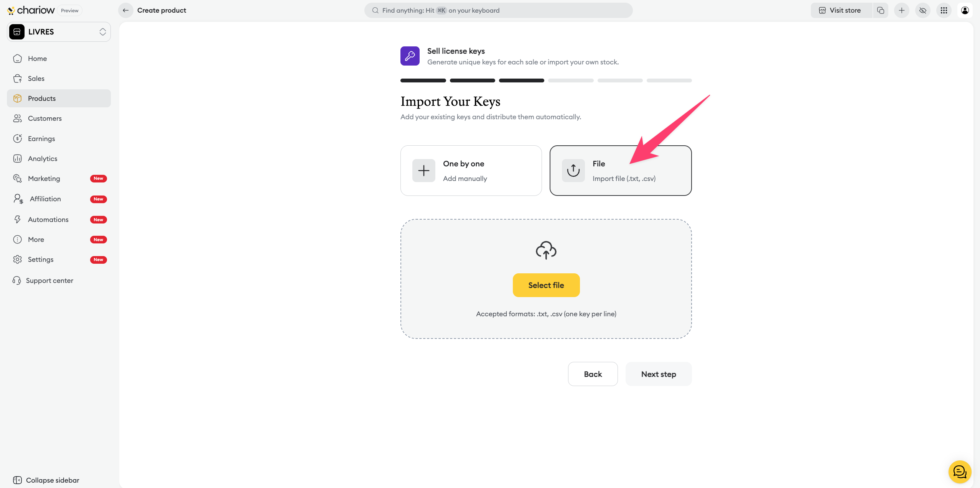This screenshot has height=488, width=980.
Task: Toggle the crossed-eye visibility icon
Action: (x=923, y=10)
